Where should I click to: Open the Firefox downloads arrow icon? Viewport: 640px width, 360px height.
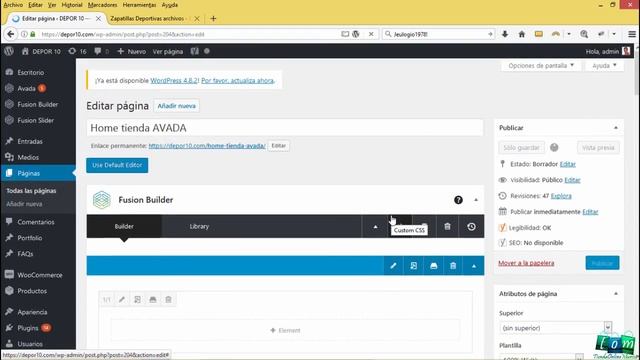tap(505, 34)
